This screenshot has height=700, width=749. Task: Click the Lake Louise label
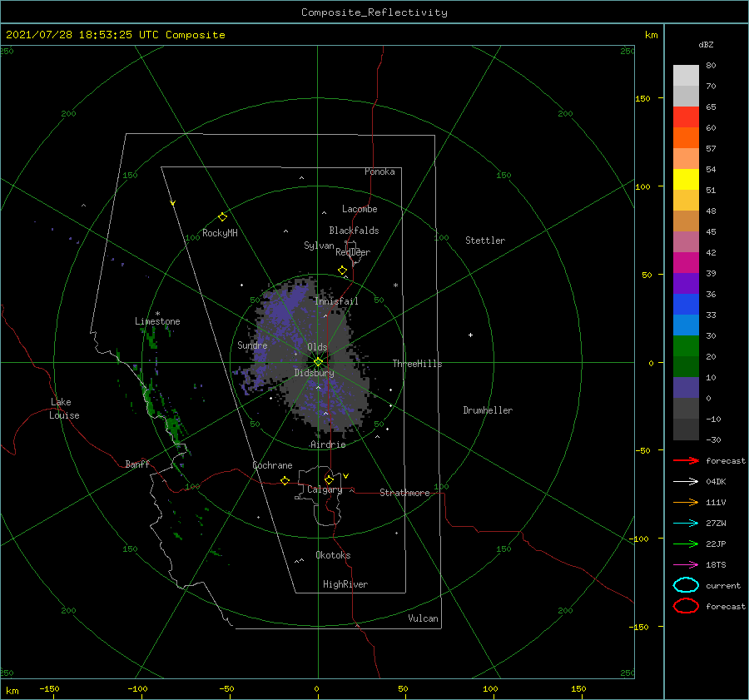coord(64,409)
